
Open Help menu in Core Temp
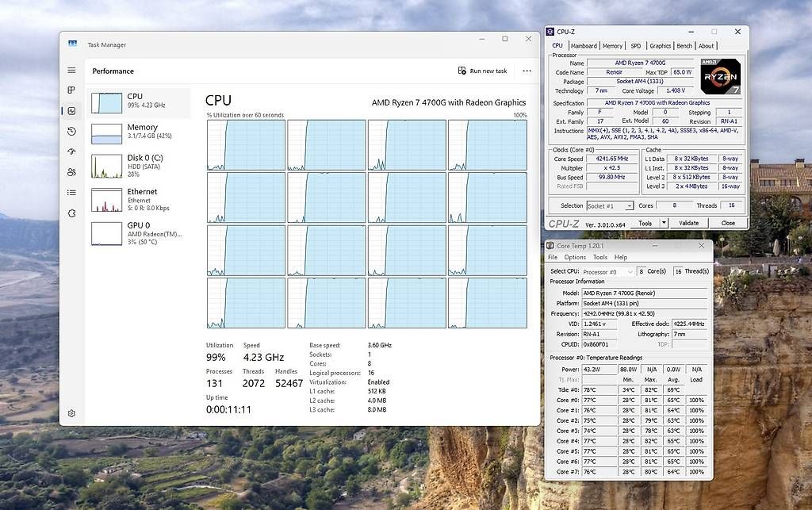coord(620,257)
